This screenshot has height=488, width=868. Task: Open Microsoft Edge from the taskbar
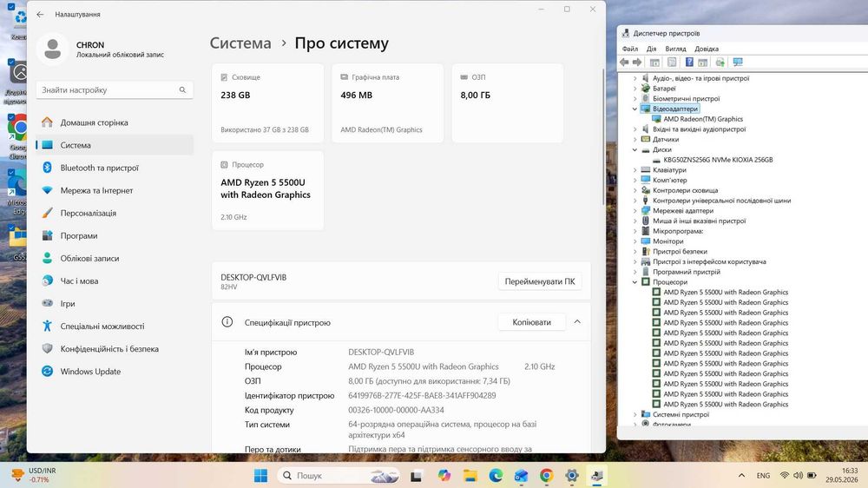[496, 475]
